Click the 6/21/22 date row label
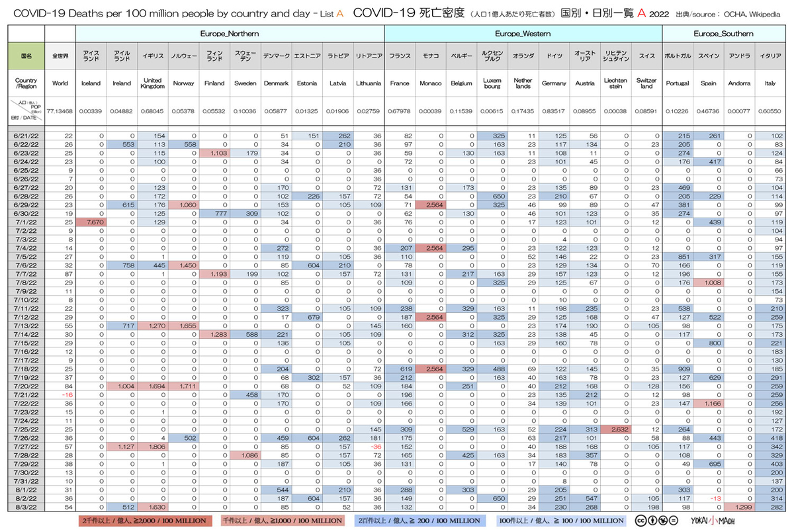This screenshot has width=794, height=532. point(25,135)
